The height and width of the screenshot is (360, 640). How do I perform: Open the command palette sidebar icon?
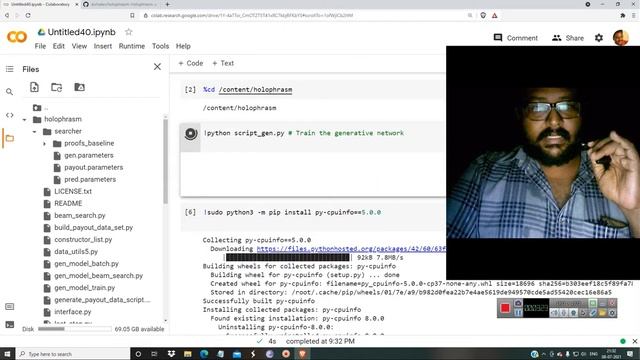coord(9,307)
